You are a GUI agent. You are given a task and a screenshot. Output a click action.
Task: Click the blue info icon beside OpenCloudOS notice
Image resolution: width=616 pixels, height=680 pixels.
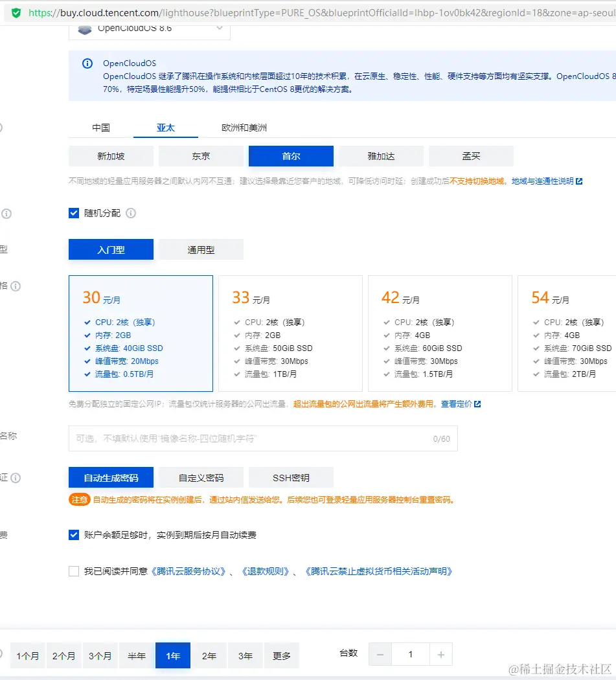[x=87, y=63]
